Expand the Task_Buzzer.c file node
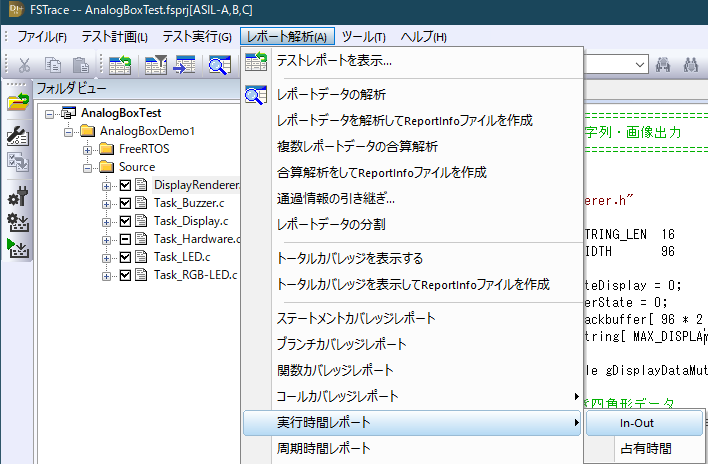708x464 pixels. pos(106,204)
